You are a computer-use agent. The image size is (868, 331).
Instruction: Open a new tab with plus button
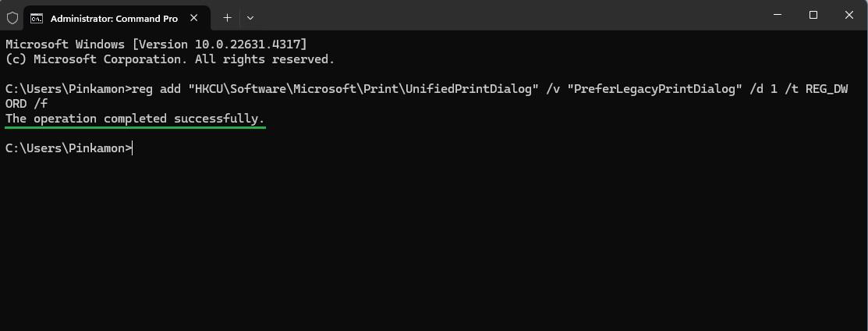click(227, 16)
